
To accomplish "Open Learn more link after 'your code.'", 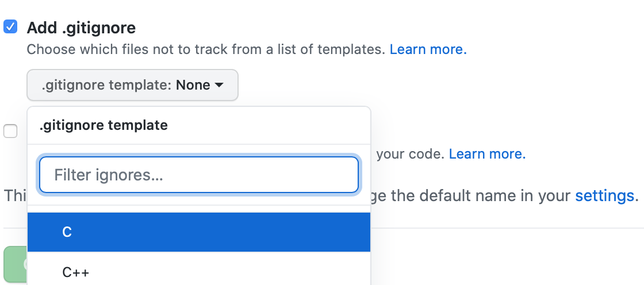I will (487, 154).
